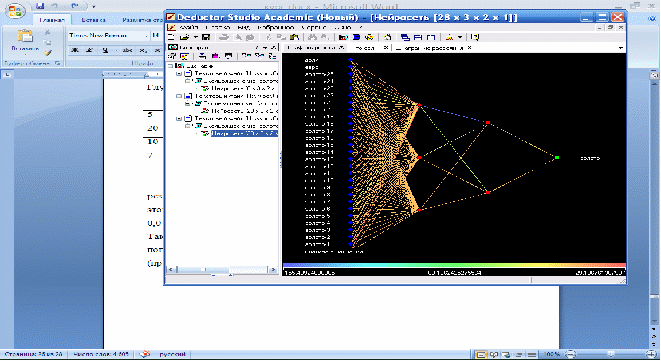661x361 pixels.
Task: Click the page count in Word status bar
Action: click(33, 354)
